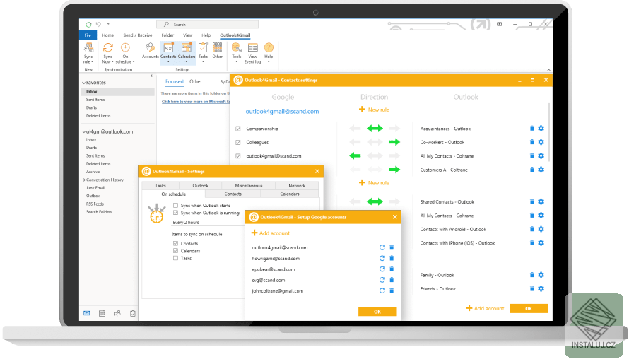Screen dimensions: 629x364
Task: Click the Sync Now ribbon icon
Action: click(107, 53)
